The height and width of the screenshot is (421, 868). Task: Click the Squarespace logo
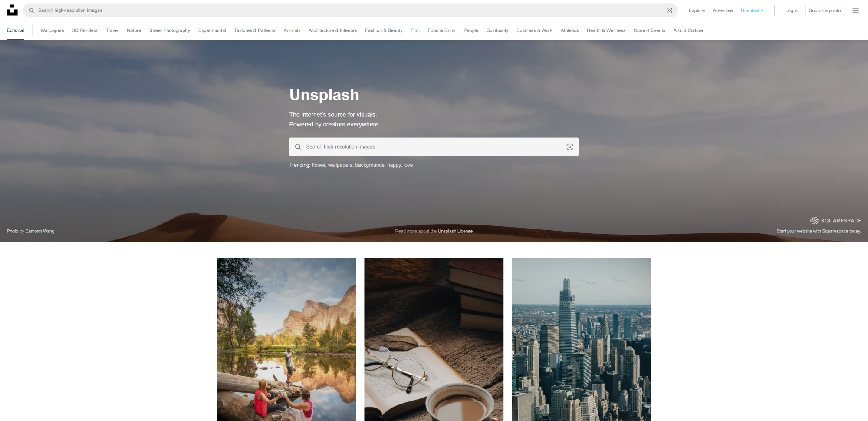coord(835,221)
